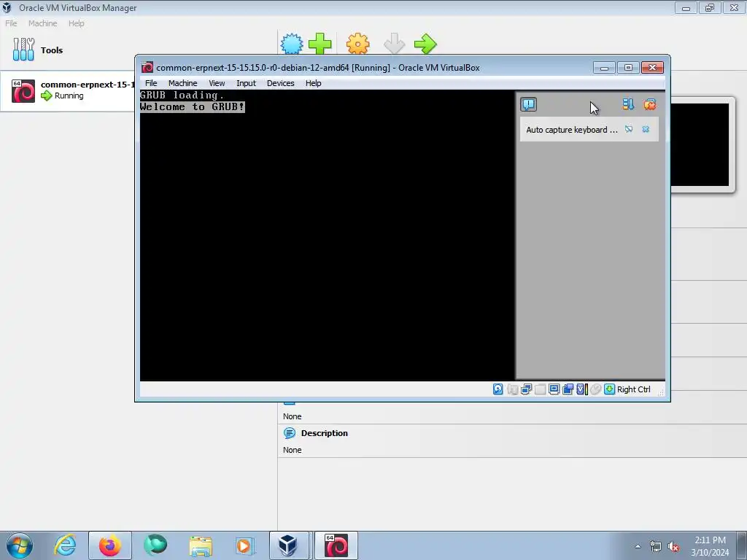Click the notification order toggle icon
This screenshot has width=747, height=560.
click(x=628, y=104)
